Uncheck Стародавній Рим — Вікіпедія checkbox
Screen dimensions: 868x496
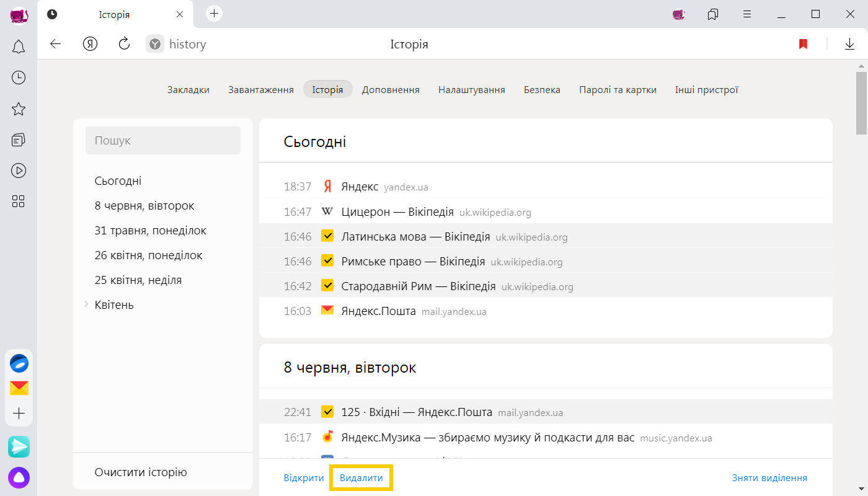pos(327,286)
